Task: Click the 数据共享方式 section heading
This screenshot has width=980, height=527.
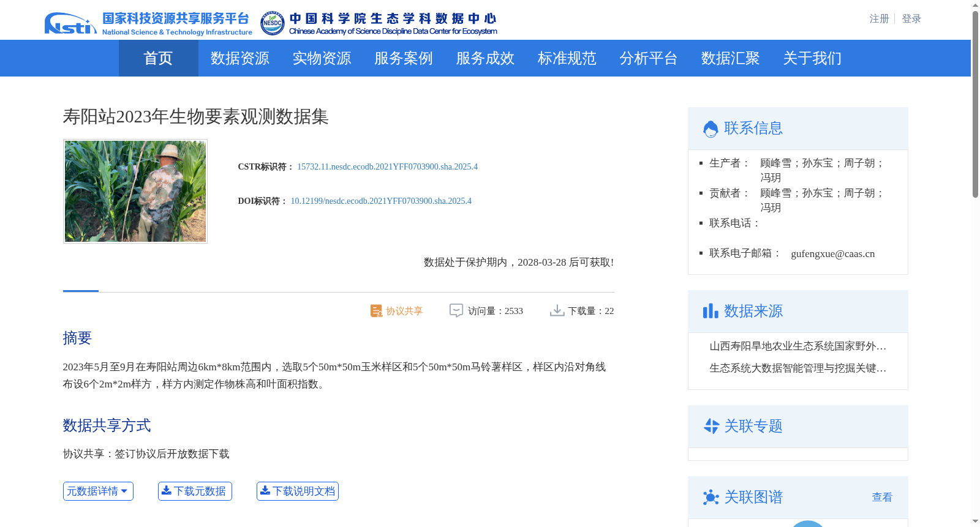Action: 107,425
